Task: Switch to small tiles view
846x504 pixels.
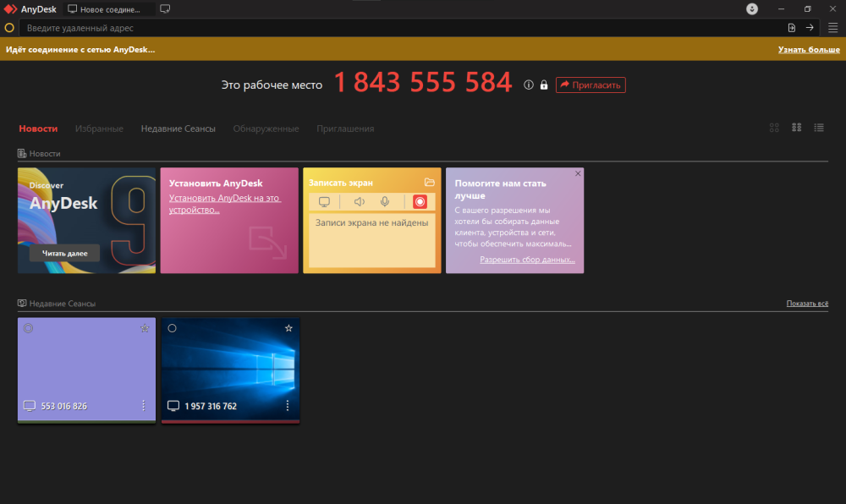Action: click(796, 128)
